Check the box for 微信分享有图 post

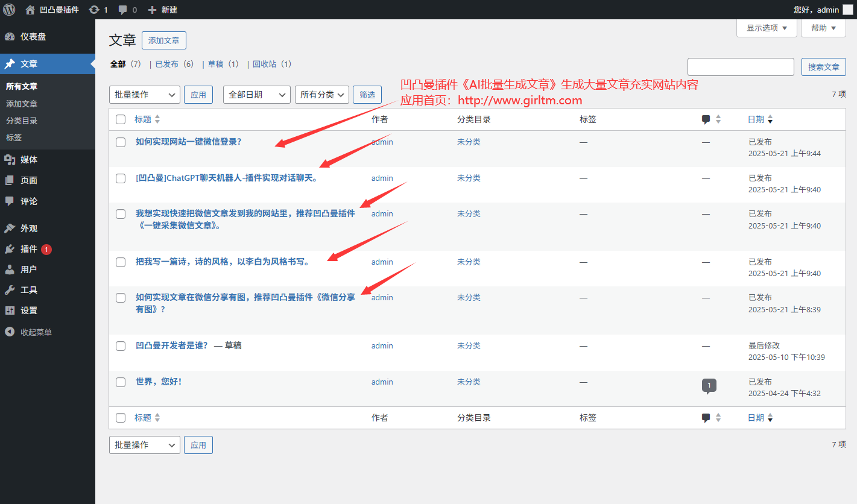point(121,298)
